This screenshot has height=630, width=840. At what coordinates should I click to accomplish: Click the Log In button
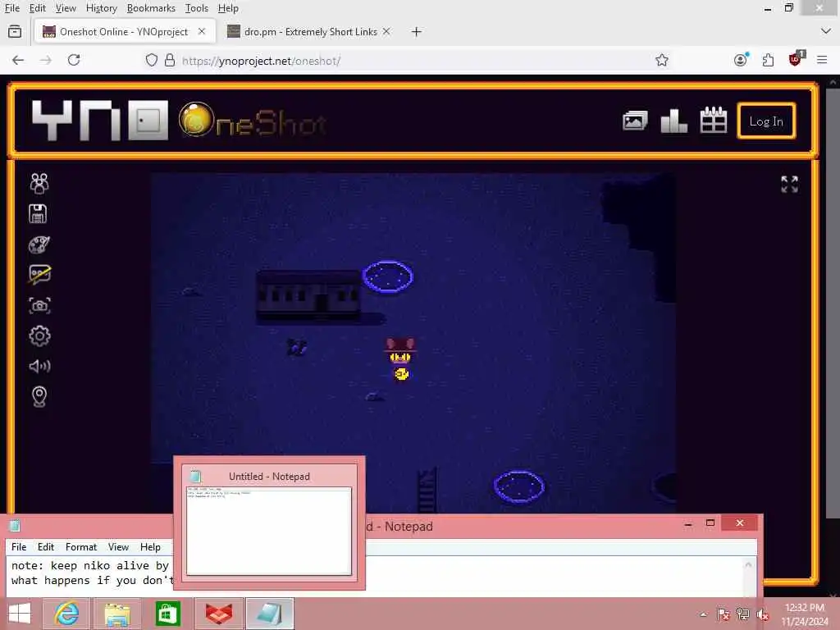pyautogui.click(x=766, y=121)
